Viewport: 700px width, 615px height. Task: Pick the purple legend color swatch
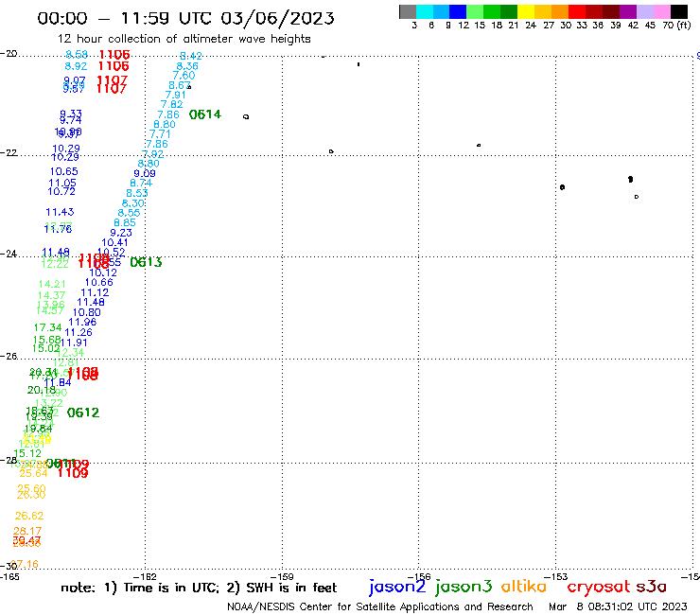627,11
